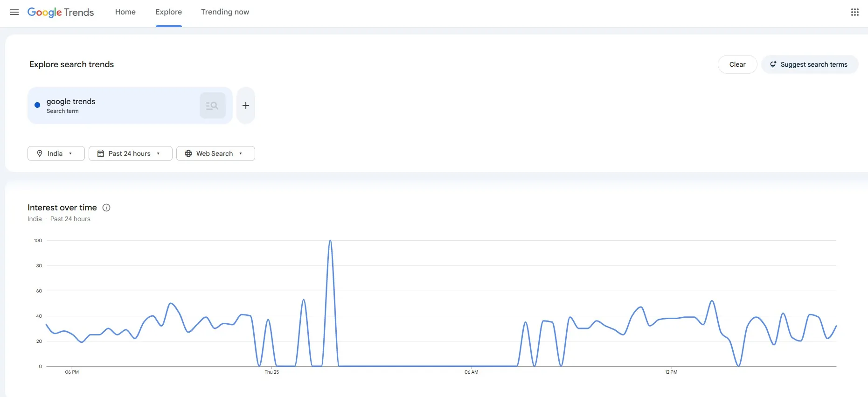This screenshot has width=868, height=397.
Task: Go to the Home tab
Action: tap(125, 12)
